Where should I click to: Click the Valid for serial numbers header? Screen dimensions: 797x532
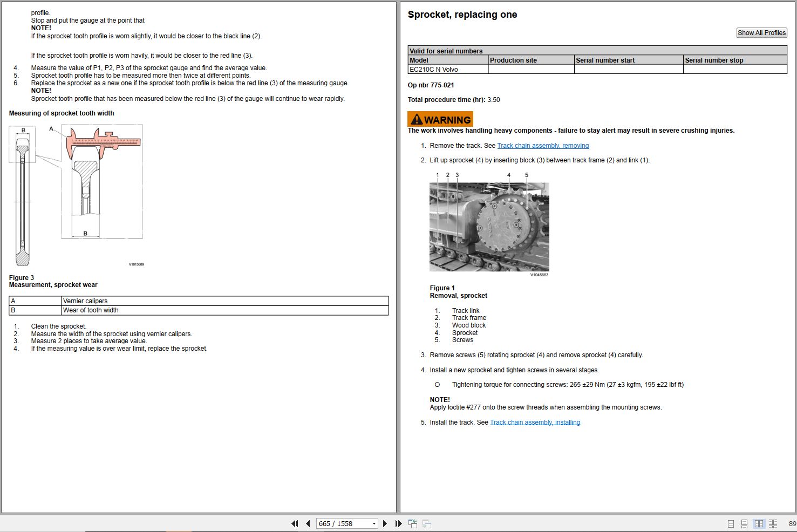[597, 51]
